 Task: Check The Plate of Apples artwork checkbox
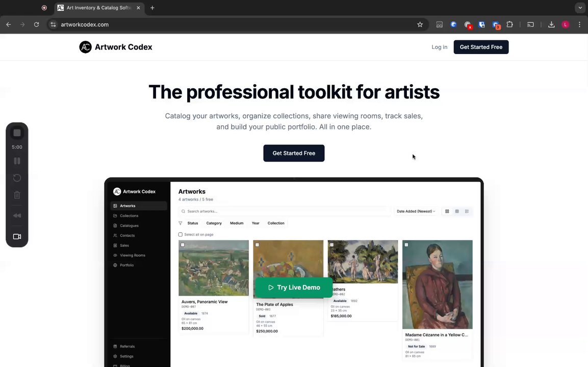[x=257, y=245]
